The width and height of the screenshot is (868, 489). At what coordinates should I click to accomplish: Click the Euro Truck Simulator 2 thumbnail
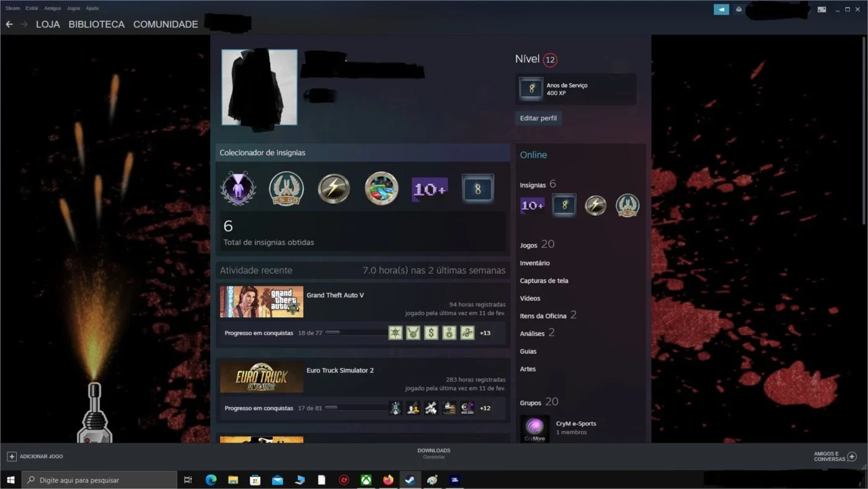click(x=262, y=377)
